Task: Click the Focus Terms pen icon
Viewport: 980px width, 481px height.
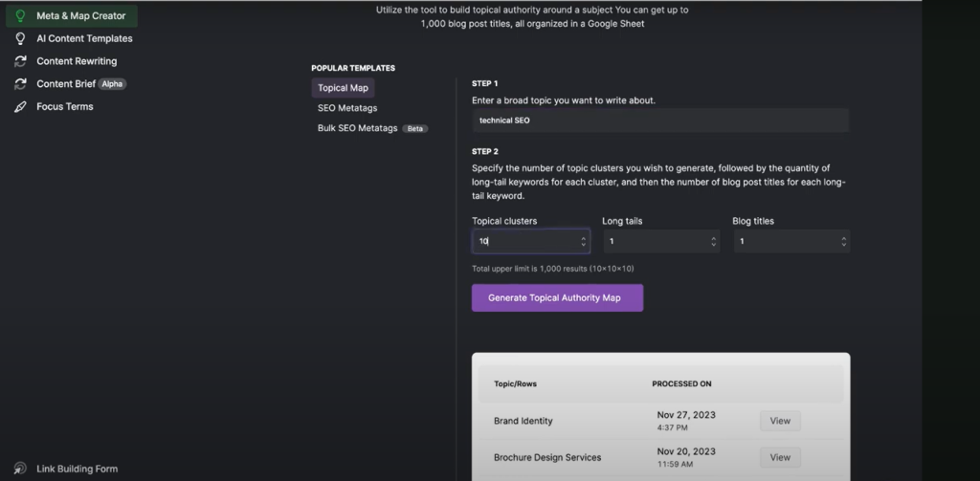Action: (20, 107)
